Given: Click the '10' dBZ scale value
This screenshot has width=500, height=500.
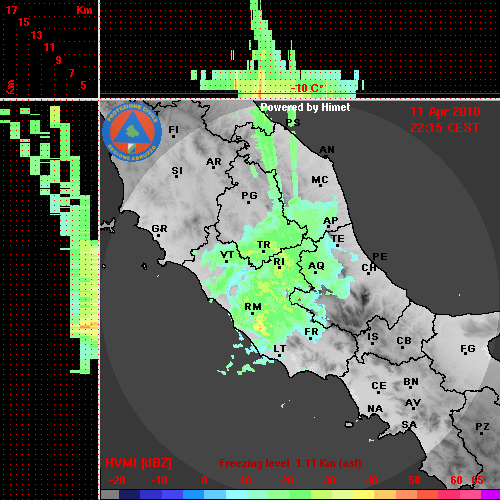Looking at the screenshot, I should (x=246, y=480).
